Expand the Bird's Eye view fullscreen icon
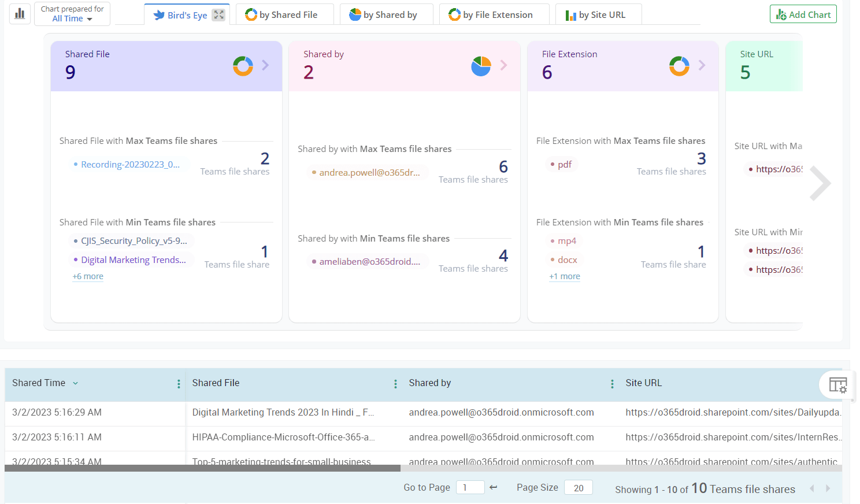The width and height of the screenshot is (860, 504). pos(218,15)
